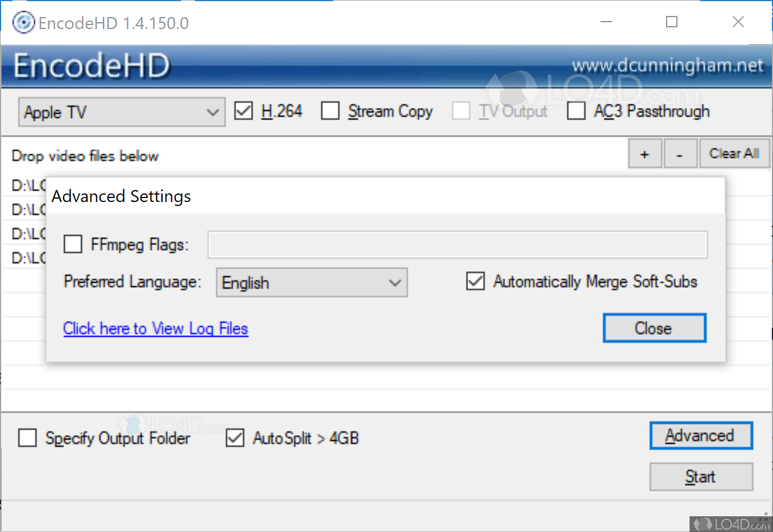
Task: Open the Advanced settings panel
Action: click(701, 435)
